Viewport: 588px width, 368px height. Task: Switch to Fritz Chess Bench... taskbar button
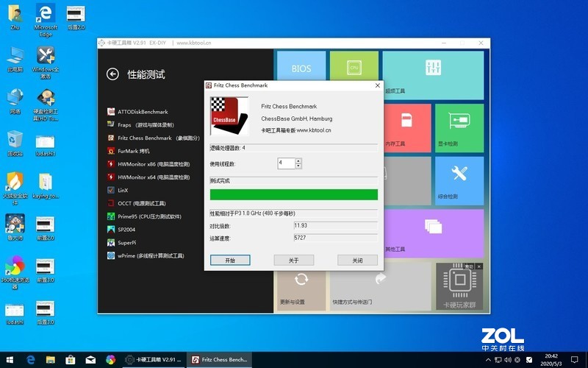(219, 360)
